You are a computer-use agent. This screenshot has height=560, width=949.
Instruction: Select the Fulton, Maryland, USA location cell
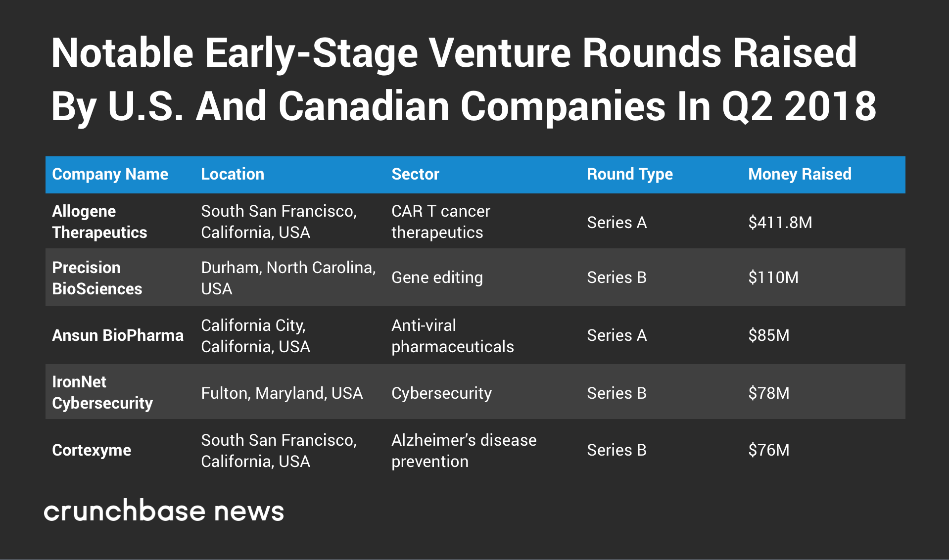click(x=282, y=393)
